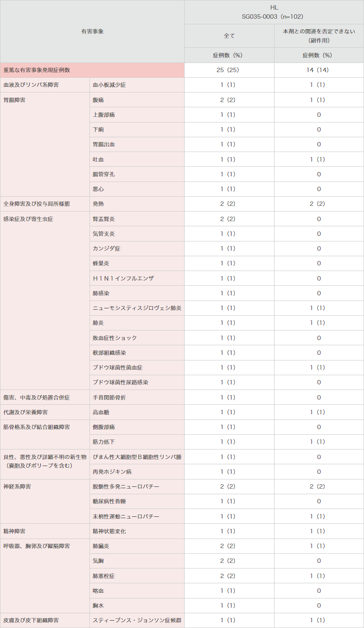Screen dimensions: 364x628
Task: Select the 精神障害 category cell
Action: (45, 531)
